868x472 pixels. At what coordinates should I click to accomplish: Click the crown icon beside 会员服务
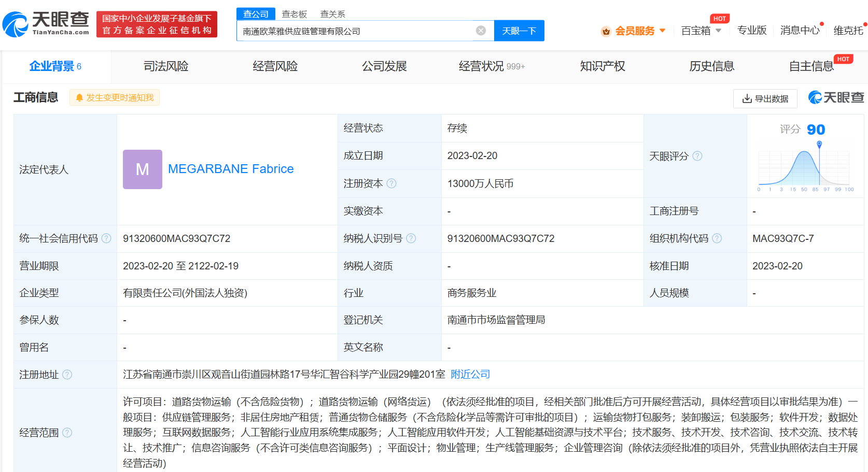coord(606,31)
